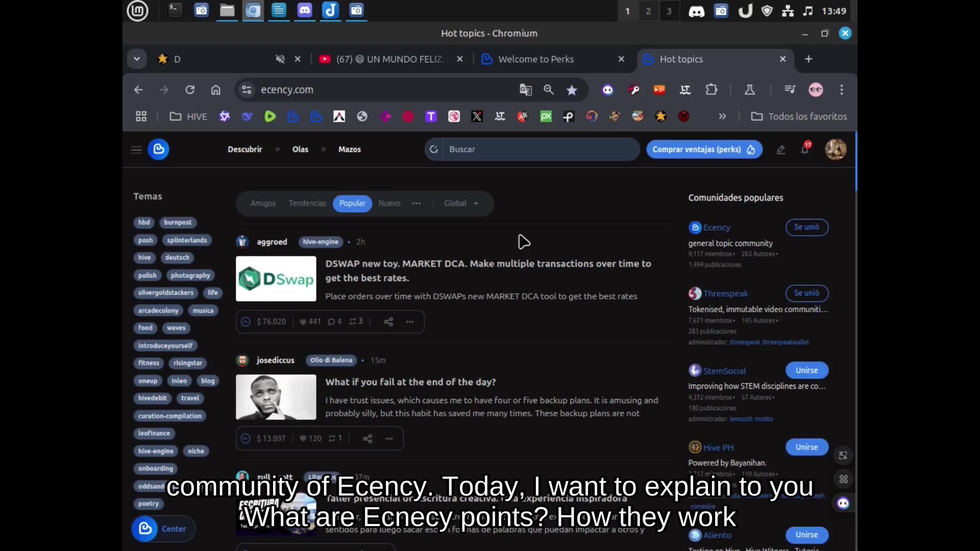Click Comprar ventajas (perks) button
The width and height of the screenshot is (980, 551).
(704, 149)
